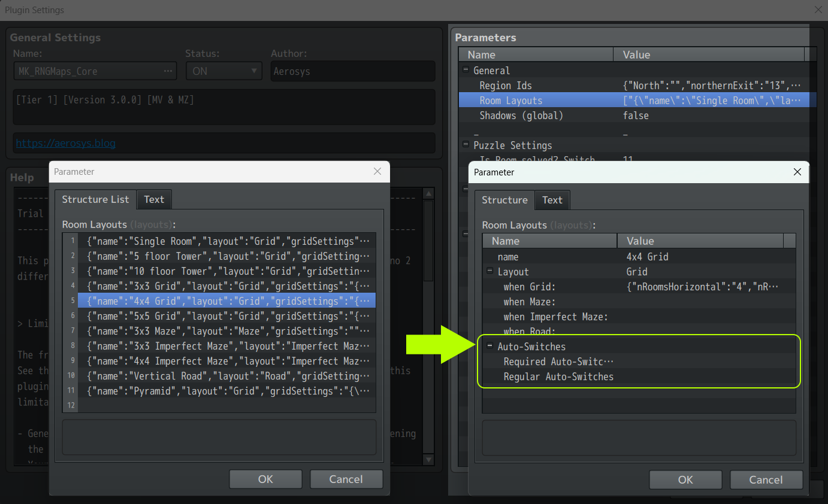Collapse the Auto-Switches node
Screen dimensions: 828x504
pos(489,347)
